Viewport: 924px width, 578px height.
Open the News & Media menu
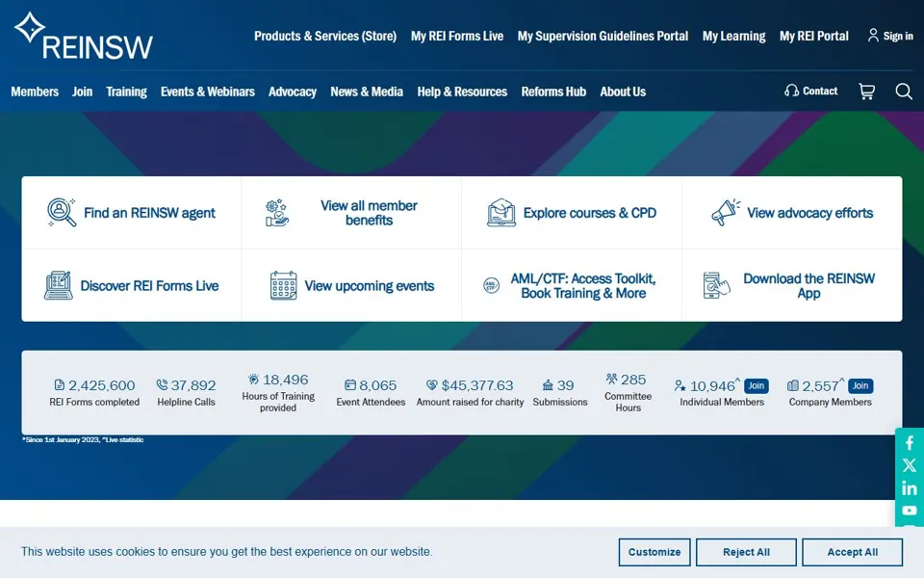tap(367, 92)
